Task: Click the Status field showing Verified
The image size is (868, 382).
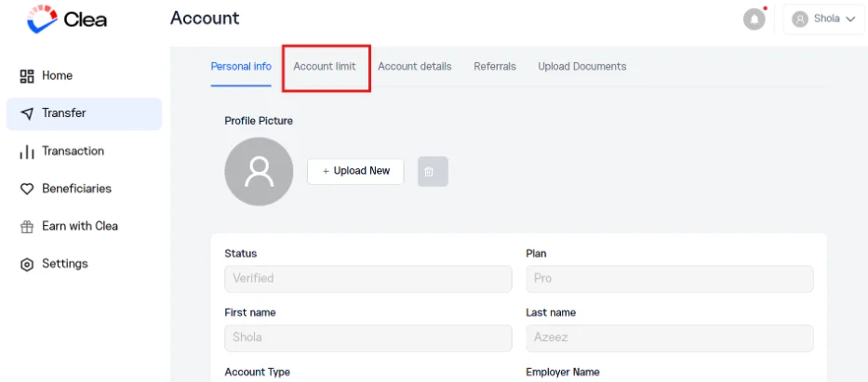Action: coord(368,279)
